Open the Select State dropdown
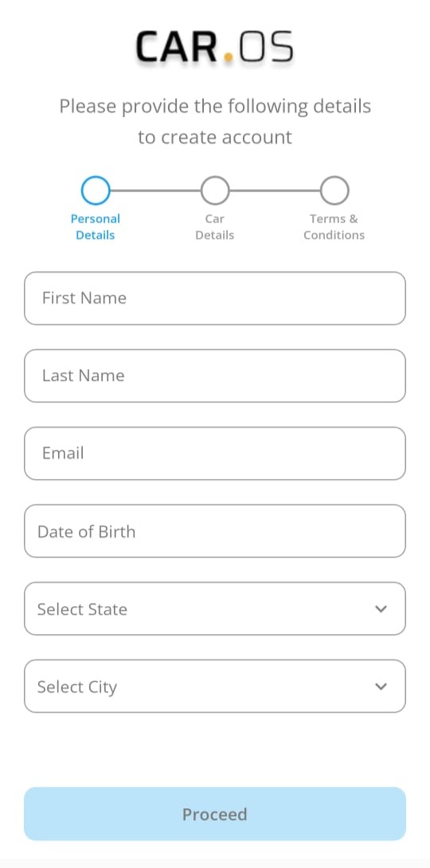This screenshot has width=430, height=868. [x=215, y=609]
